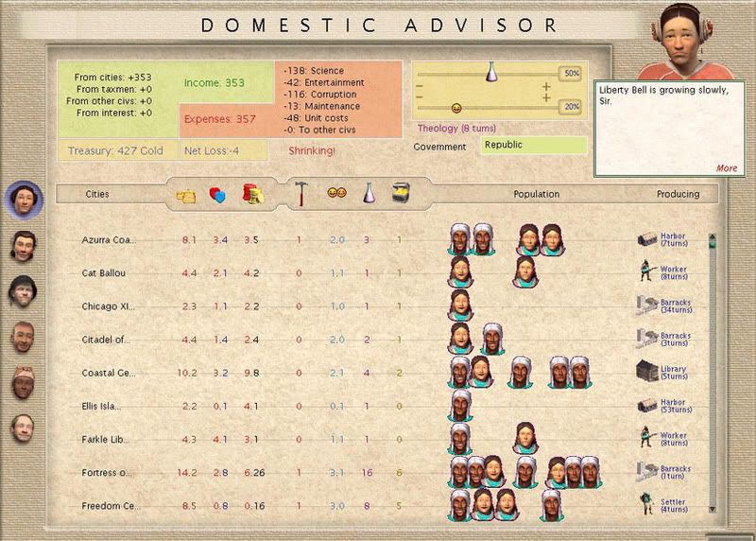Click the 20% luxury rate box
756x541 pixels.
point(571,107)
